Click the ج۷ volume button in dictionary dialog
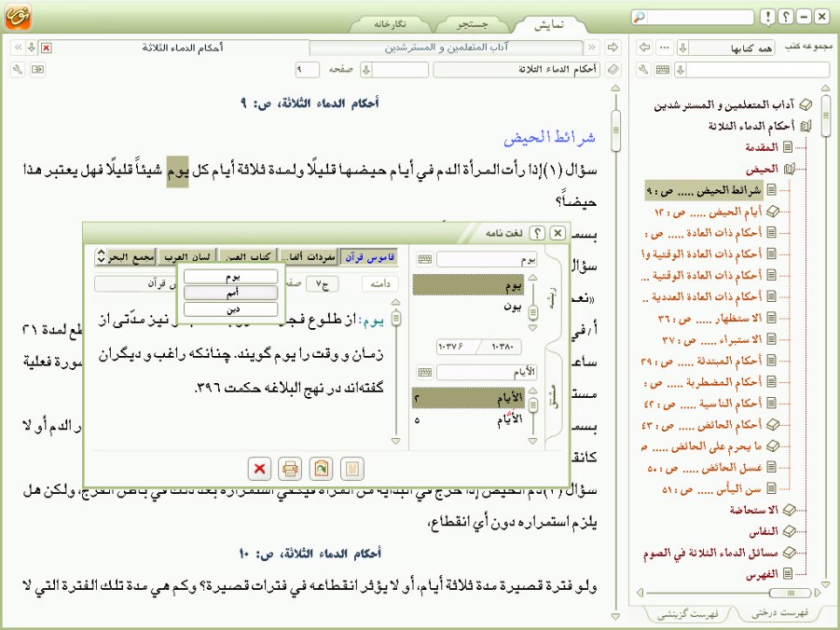The height and width of the screenshot is (630, 840). 322,283
